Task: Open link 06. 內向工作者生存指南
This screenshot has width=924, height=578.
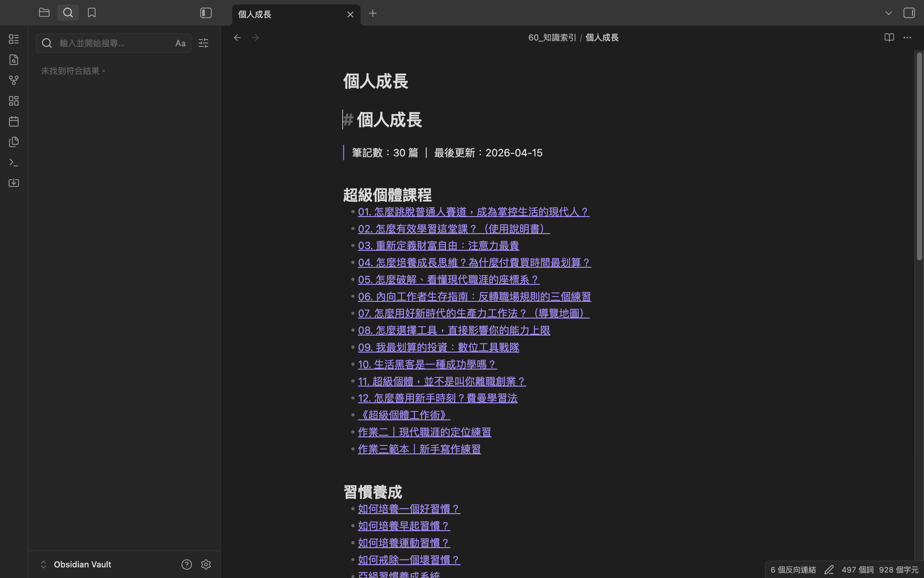Action: 474,296
